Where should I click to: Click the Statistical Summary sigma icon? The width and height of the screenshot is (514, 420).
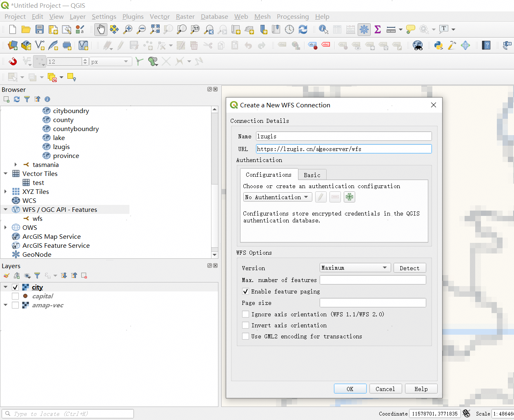pyautogui.click(x=377, y=29)
